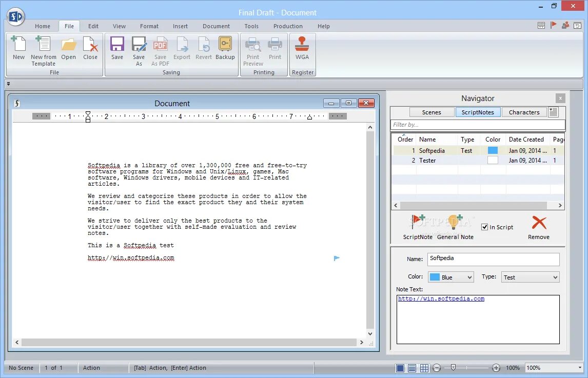Show the Characters tab in Navigator
The height and width of the screenshot is (378, 588).
coord(524,112)
